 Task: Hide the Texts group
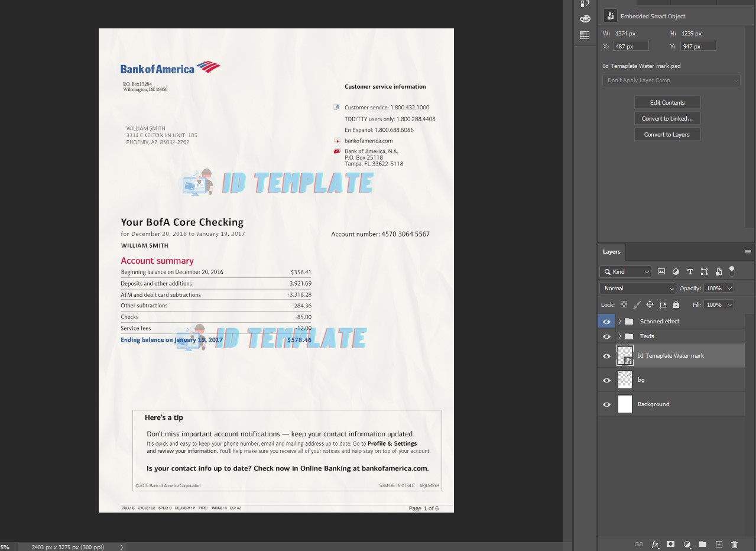point(606,336)
